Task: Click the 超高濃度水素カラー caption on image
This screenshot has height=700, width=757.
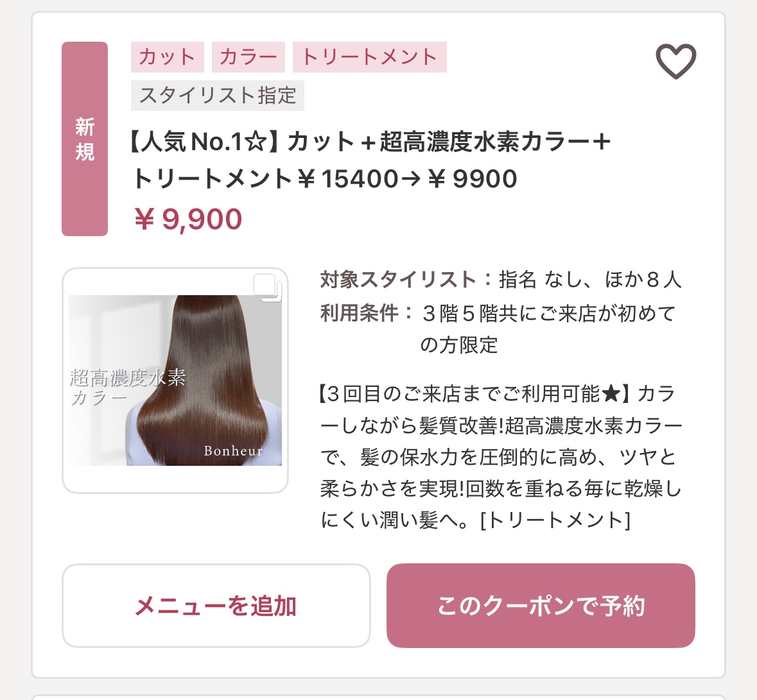Action: tap(128, 388)
